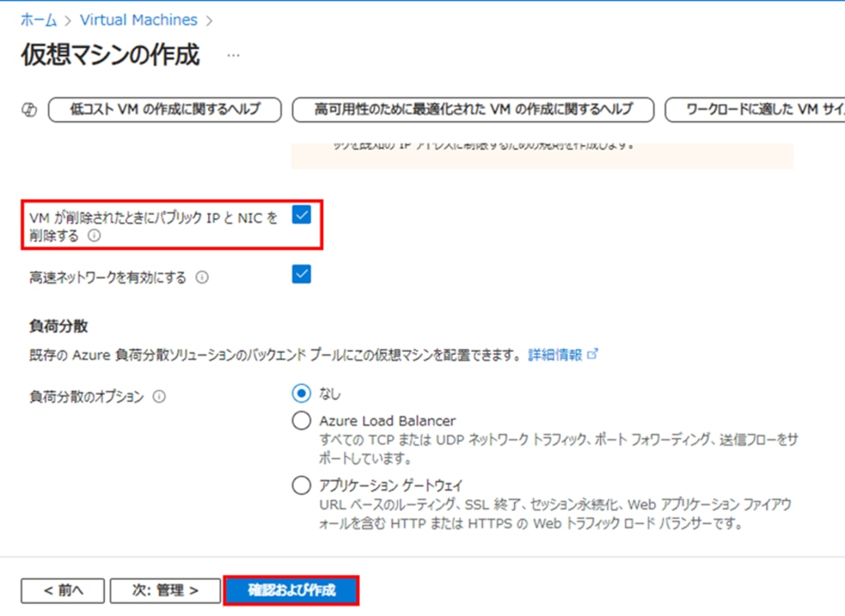Image resolution: width=845 pixels, height=616 pixels.
Task: Click the 負荷分散のオプション label text
Action: coord(87,397)
